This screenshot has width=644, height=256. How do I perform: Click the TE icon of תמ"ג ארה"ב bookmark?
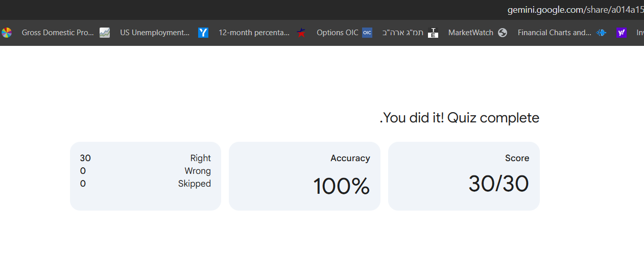pos(433,33)
